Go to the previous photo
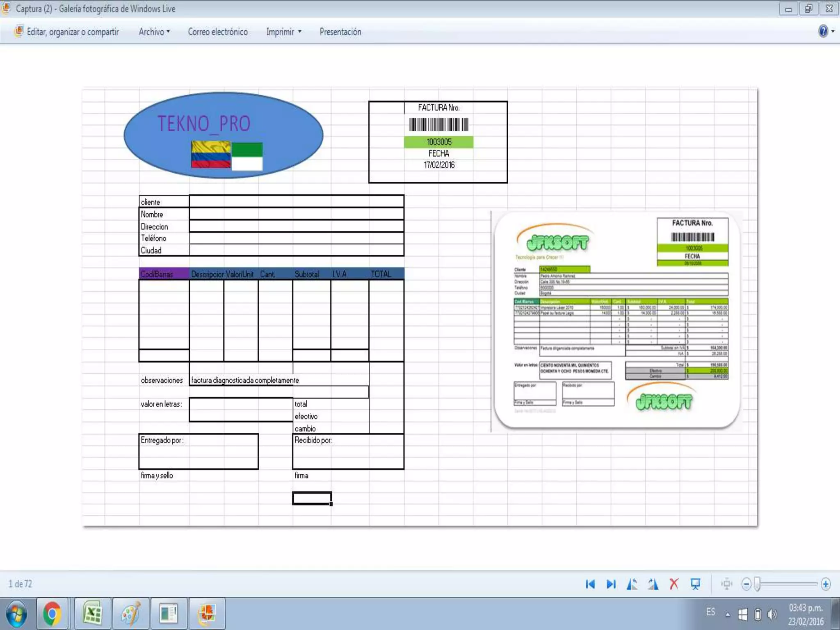This screenshot has width=840, height=630. point(590,584)
